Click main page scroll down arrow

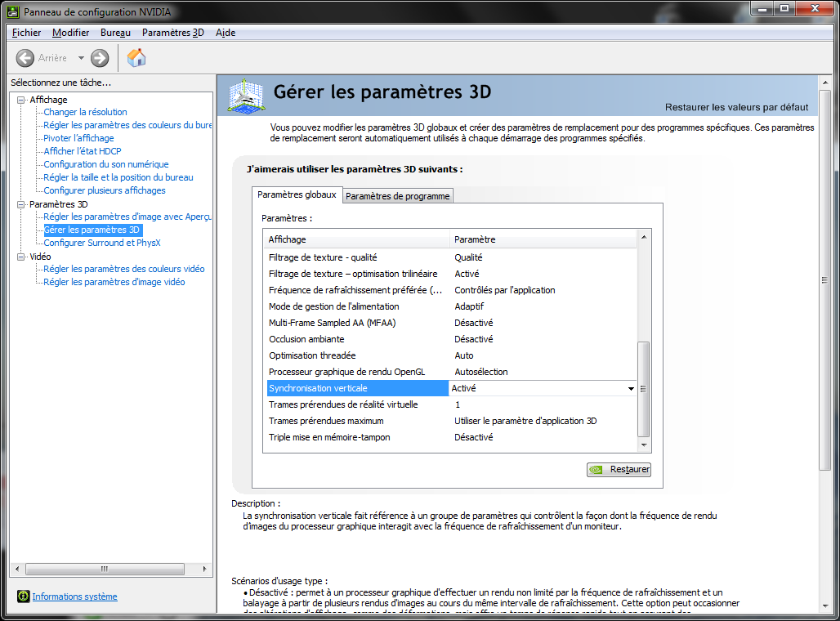click(825, 606)
